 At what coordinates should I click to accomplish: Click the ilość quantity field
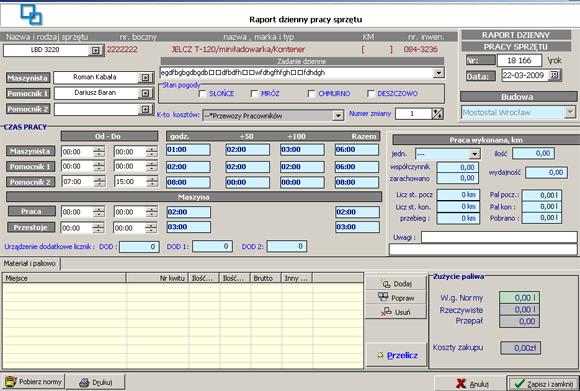click(533, 153)
